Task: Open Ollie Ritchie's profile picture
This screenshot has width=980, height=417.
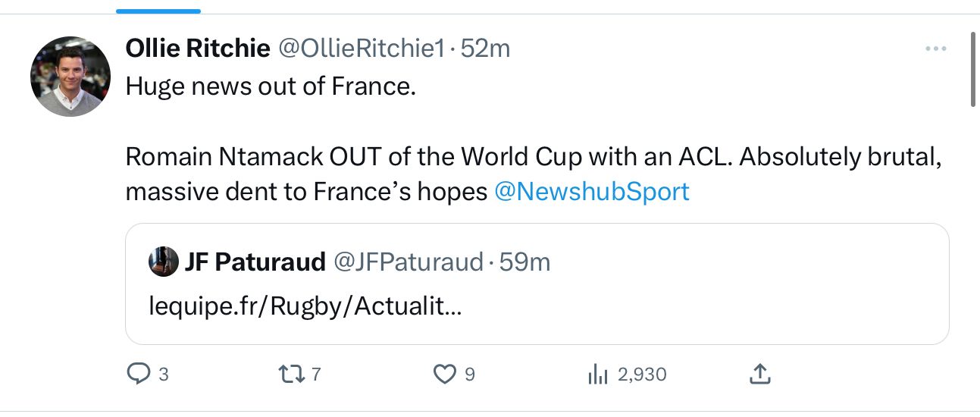Action: coord(70,76)
